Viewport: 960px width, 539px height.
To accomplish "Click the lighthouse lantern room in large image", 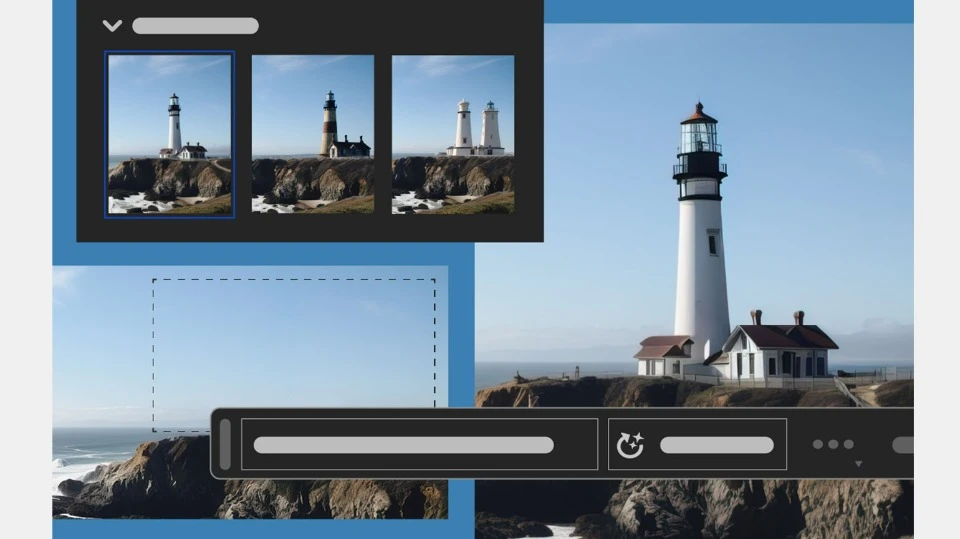I will pyautogui.click(x=699, y=133).
